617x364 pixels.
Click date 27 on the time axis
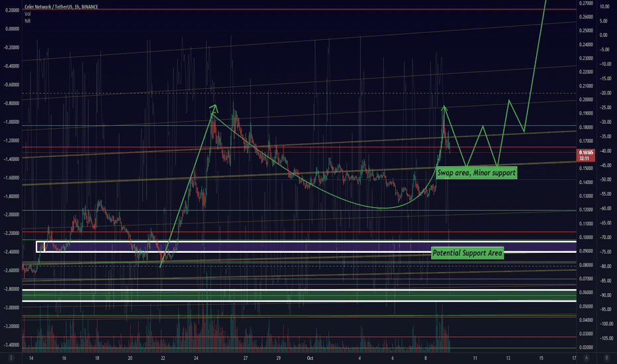(245, 358)
